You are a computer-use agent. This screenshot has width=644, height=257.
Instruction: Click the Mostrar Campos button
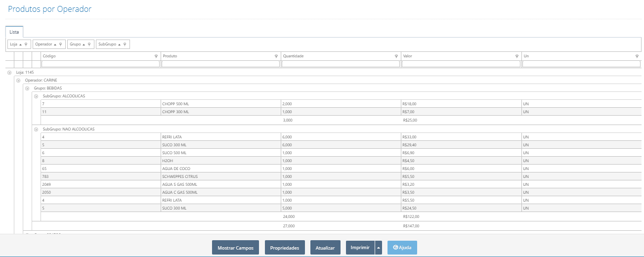(236, 248)
